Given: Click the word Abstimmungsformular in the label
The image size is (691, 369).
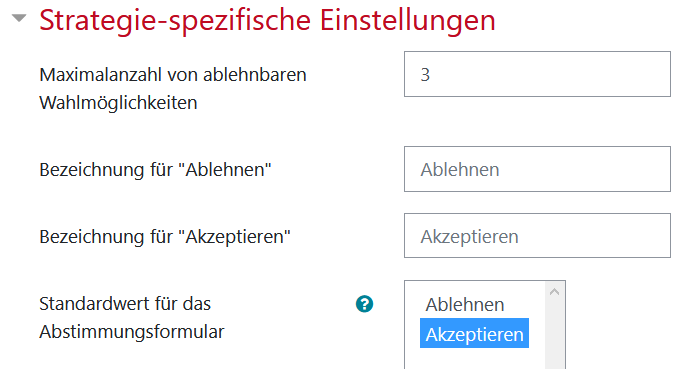Looking at the screenshot, I should (x=132, y=332).
